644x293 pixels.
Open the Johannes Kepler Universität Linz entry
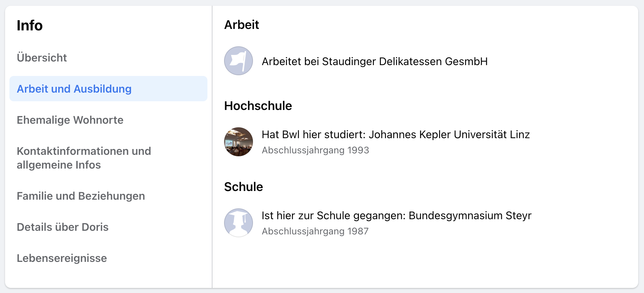pyautogui.click(x=396, y=135)
